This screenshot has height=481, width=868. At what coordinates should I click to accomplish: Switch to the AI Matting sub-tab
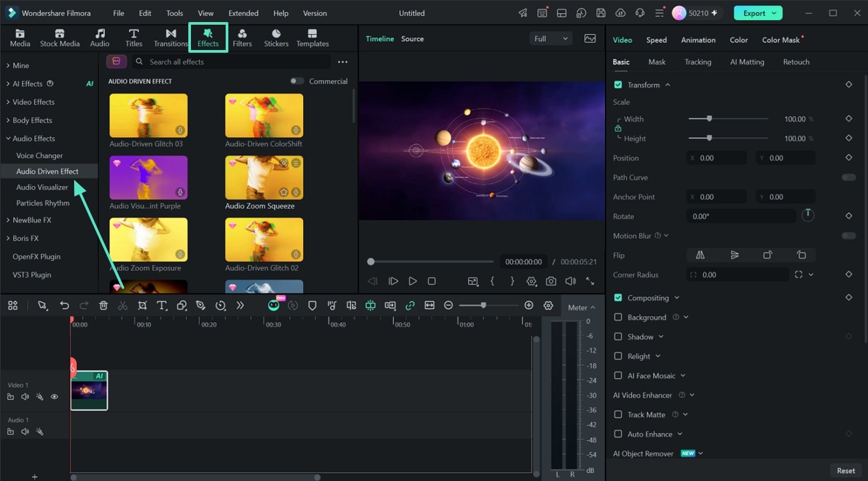coord(747,62)
